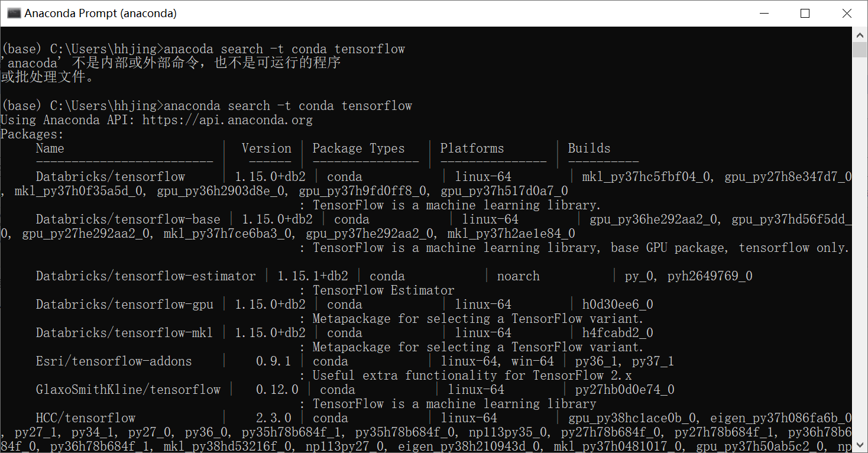The height and width of the screenshot is (453, 868).
Task: Click the 'Name' column header
Action: tap(50, 148)
